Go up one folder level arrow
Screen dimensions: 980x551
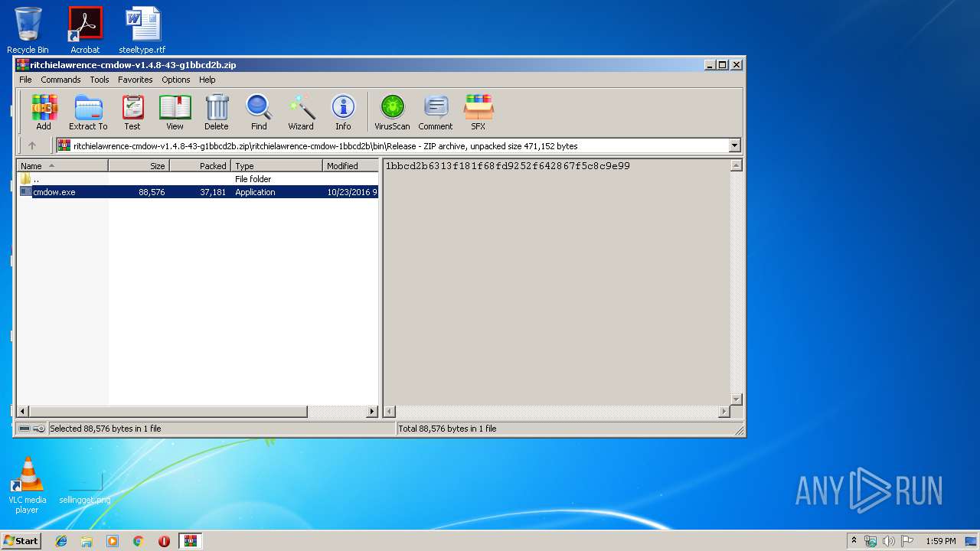[x=32, y=145]
